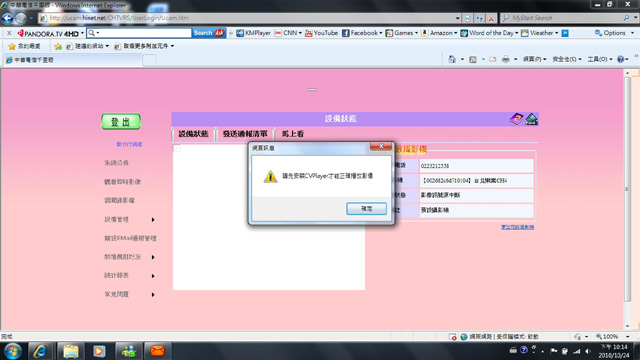Click the green 登出 logout button

[x=121, y=122]
